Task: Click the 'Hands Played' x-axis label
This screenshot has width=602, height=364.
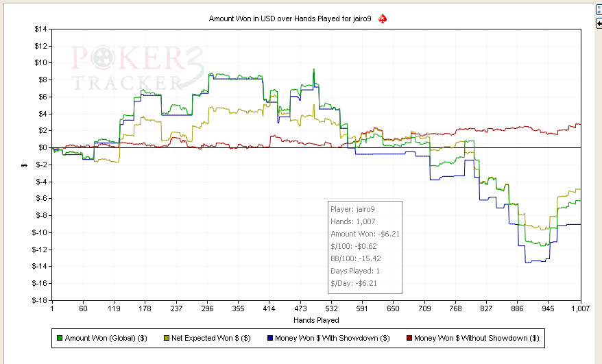Action: click(x=316, y=320)
